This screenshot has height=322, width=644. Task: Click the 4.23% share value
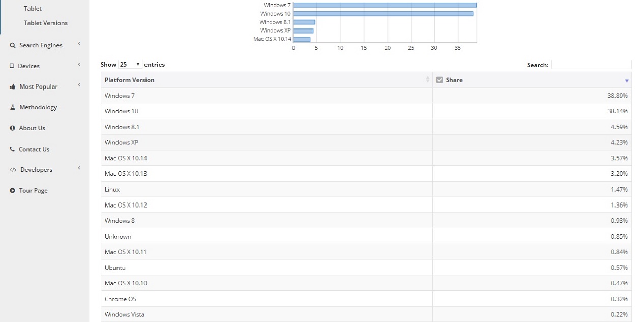(x=619, y=142)
